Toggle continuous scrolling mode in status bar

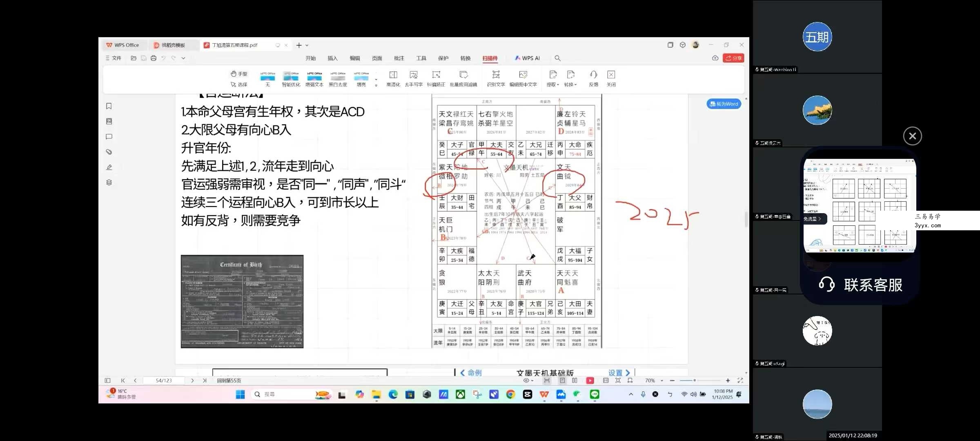(547, 381)
